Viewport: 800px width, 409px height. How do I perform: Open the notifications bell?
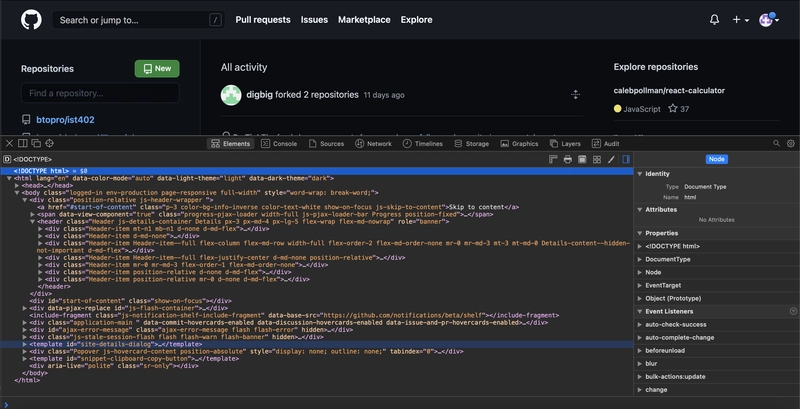(714, 19)
